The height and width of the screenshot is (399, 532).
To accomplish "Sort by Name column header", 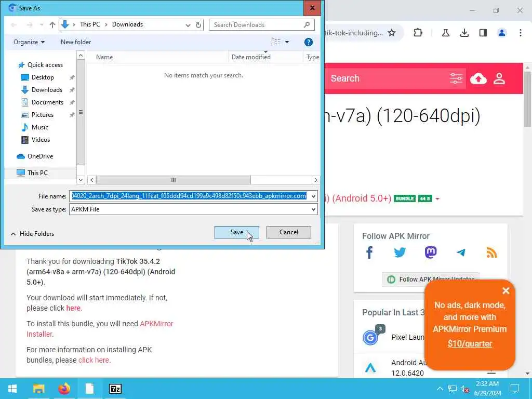I will pyautogui.click(x=104, y=57).
